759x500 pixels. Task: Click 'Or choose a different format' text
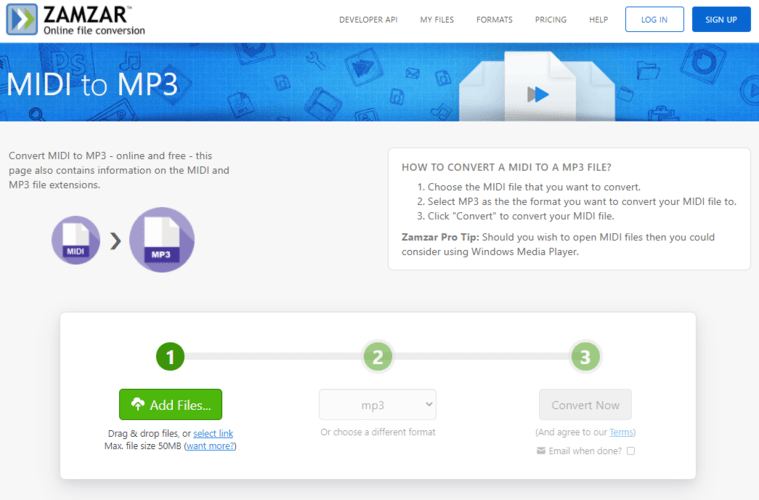pos(378,432)
